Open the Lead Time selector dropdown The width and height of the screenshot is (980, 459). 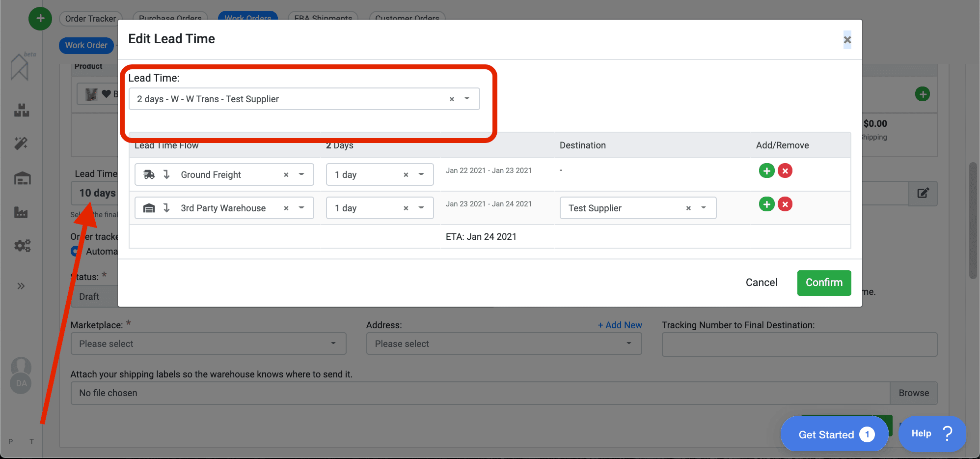(466, 99)
